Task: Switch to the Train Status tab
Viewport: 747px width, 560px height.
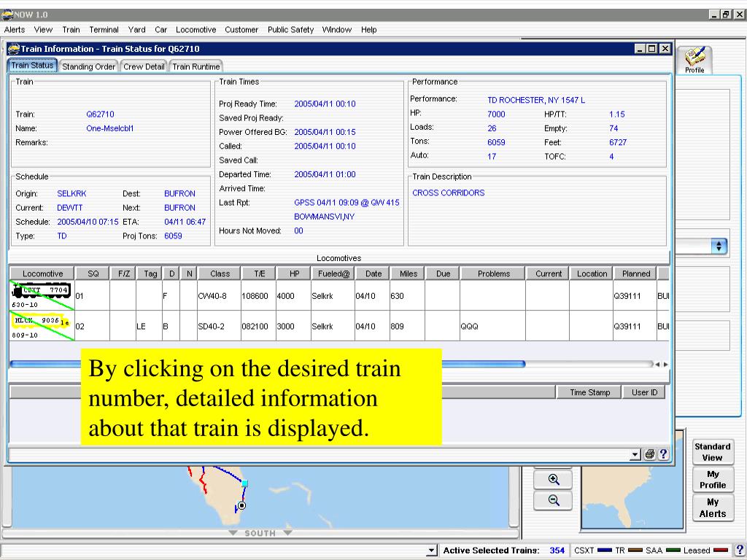Action: click(32, 65)
